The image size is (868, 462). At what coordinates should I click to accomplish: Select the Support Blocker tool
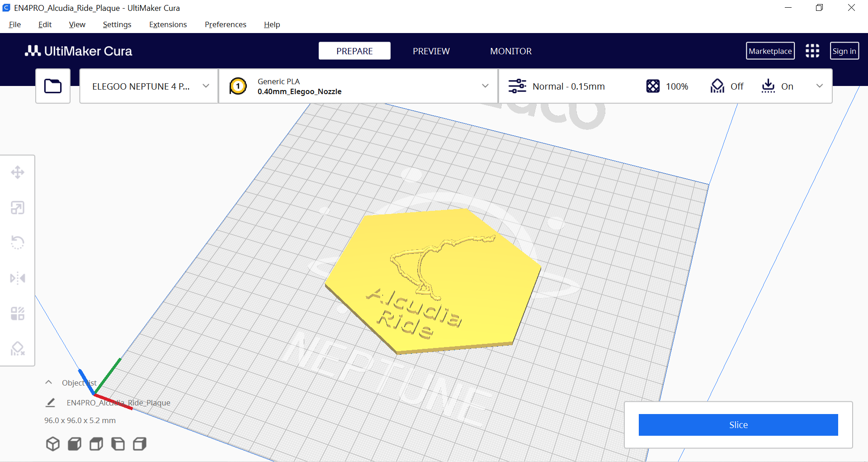(x=18, y=348)
